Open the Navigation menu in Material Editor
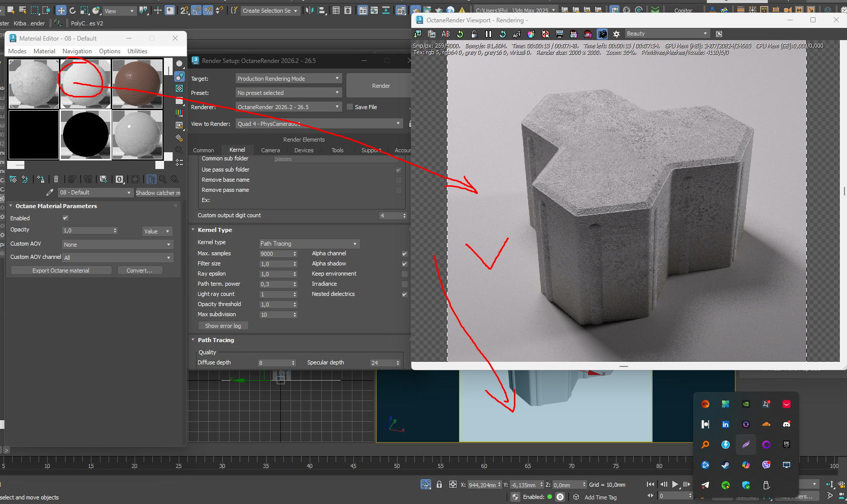The height and width of the screenshot is (504, 847). 77,51
